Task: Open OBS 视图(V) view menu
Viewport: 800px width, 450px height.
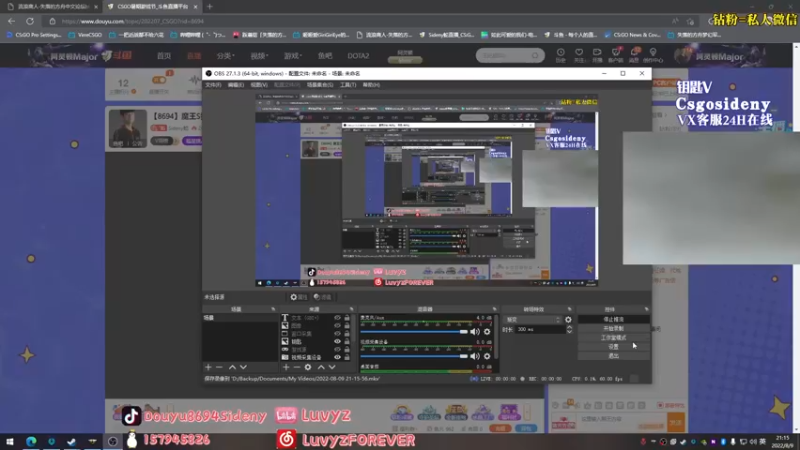Action: [259, 85]
